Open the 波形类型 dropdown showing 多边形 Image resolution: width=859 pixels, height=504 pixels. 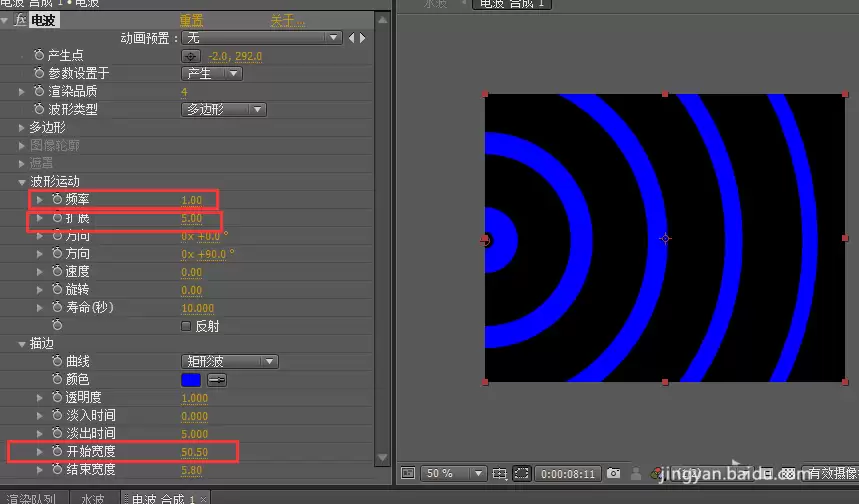click(x=224, y=110)
